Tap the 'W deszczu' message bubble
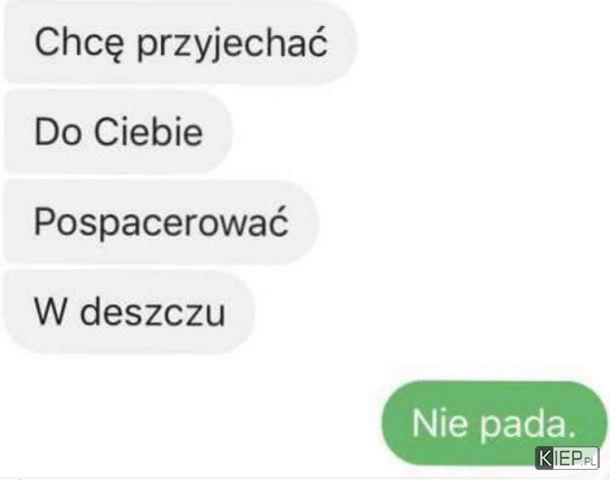This screenshot has height=480, width=610. pos(129,312)
